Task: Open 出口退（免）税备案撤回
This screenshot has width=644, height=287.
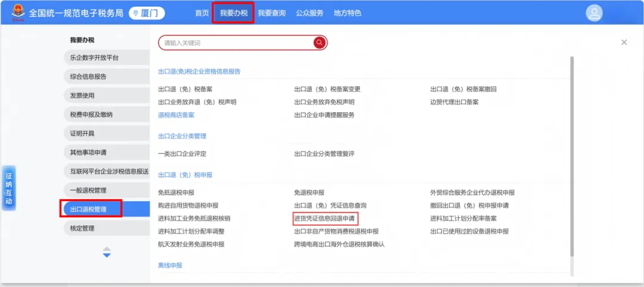Action: (x=464, y=90)
